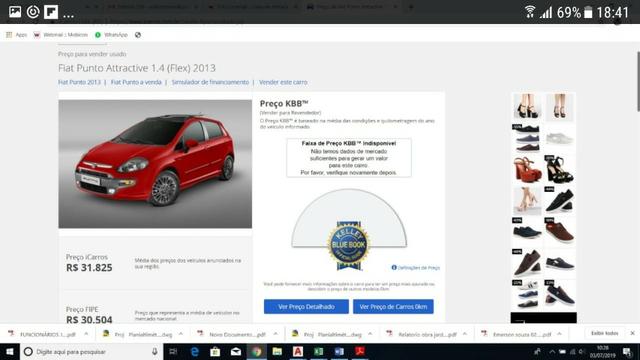Open the Fiat Punto à venda link

pyautogui.click(x=136, y=82)
